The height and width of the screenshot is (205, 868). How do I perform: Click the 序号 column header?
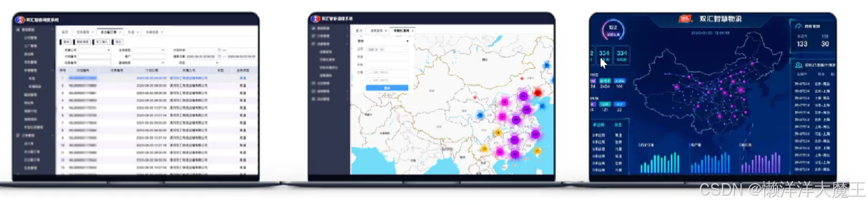(63, 70)
